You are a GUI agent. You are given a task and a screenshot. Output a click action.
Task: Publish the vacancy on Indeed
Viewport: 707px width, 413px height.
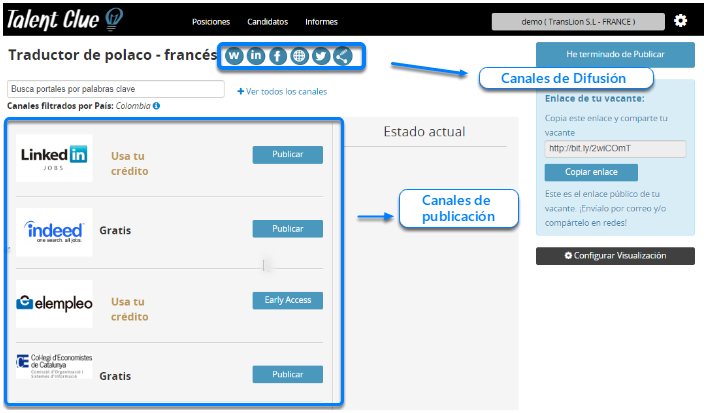point(288,229)
